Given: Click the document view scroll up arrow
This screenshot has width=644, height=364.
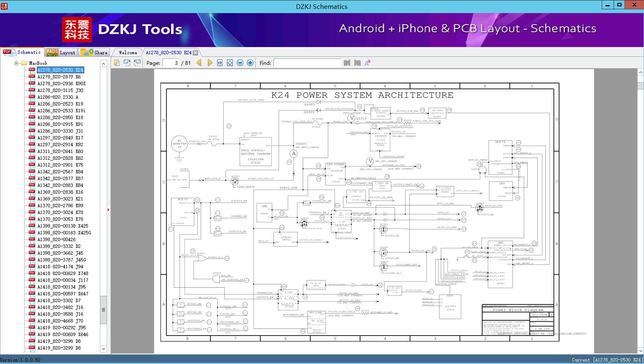Looking at the screenshot, I should [640, 73].
